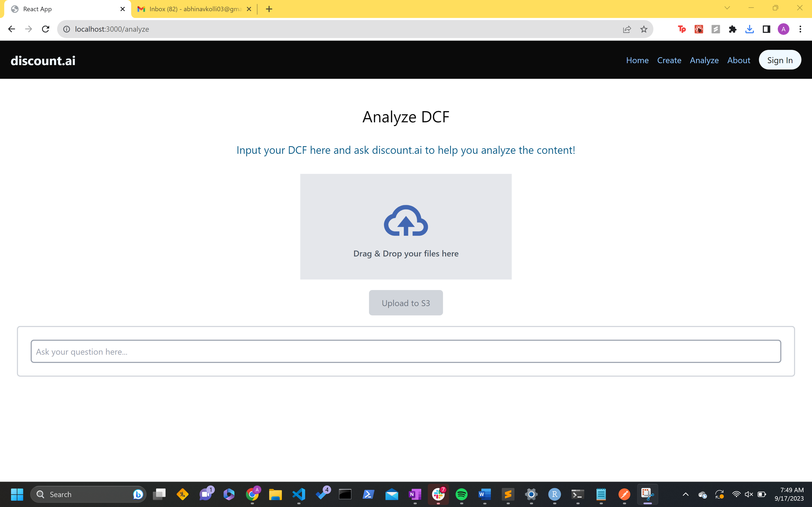Click the share page icon
The image size is (812, 507).
(627, 29)
